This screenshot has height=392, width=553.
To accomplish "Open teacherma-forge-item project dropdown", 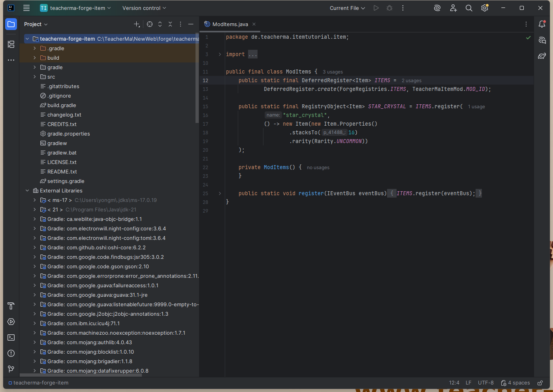I will (x=75, y=8).
